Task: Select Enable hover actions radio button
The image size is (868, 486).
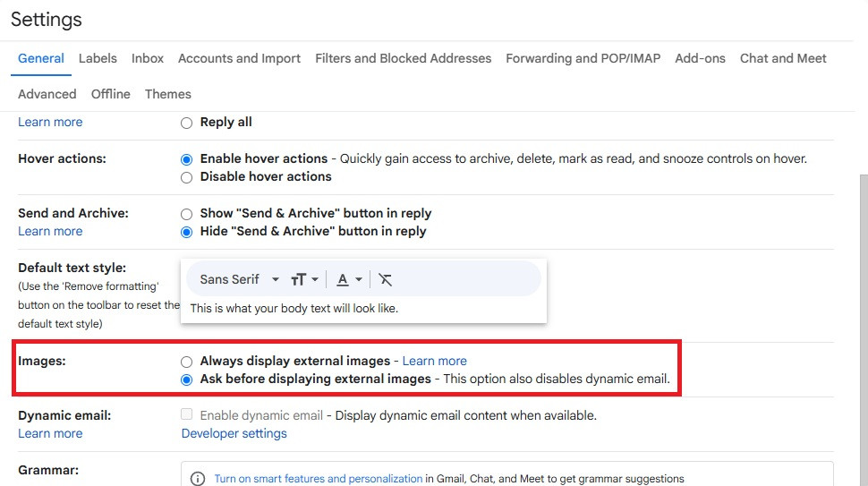Action: pyautogui.click(x=186, y=159)
